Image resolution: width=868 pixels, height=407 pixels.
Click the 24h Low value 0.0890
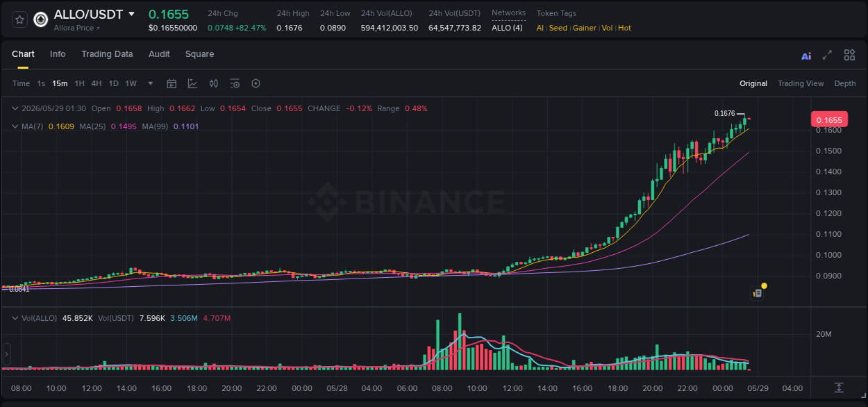pos(333,28)
